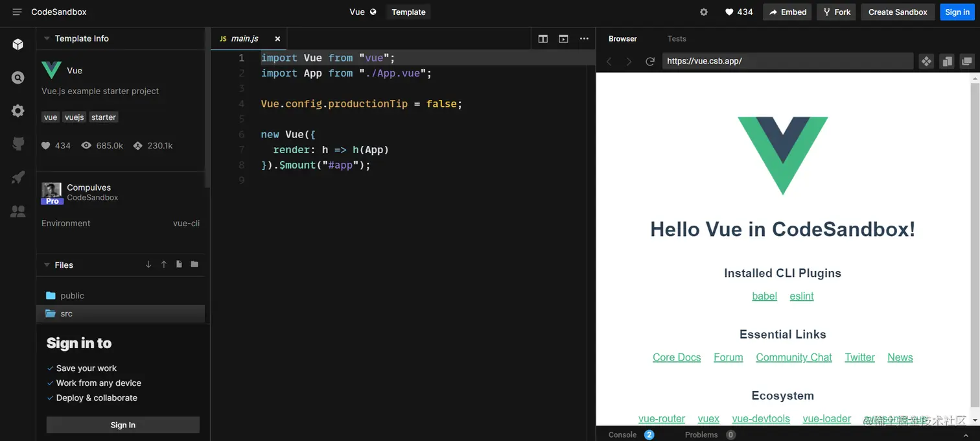
Task: Open the Deployment rocket icon in sidebar
Action: click(18, 177)
